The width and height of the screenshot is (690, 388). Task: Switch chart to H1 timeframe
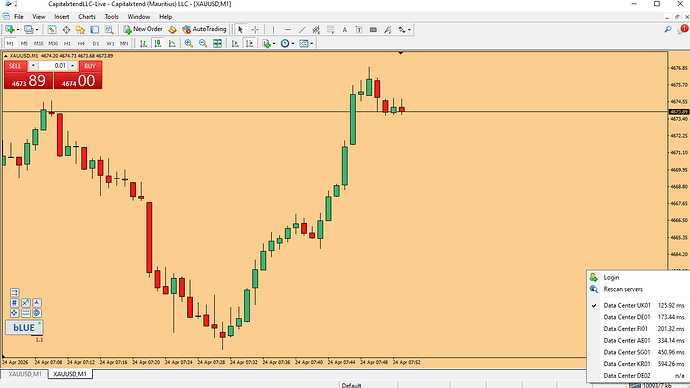67,44
